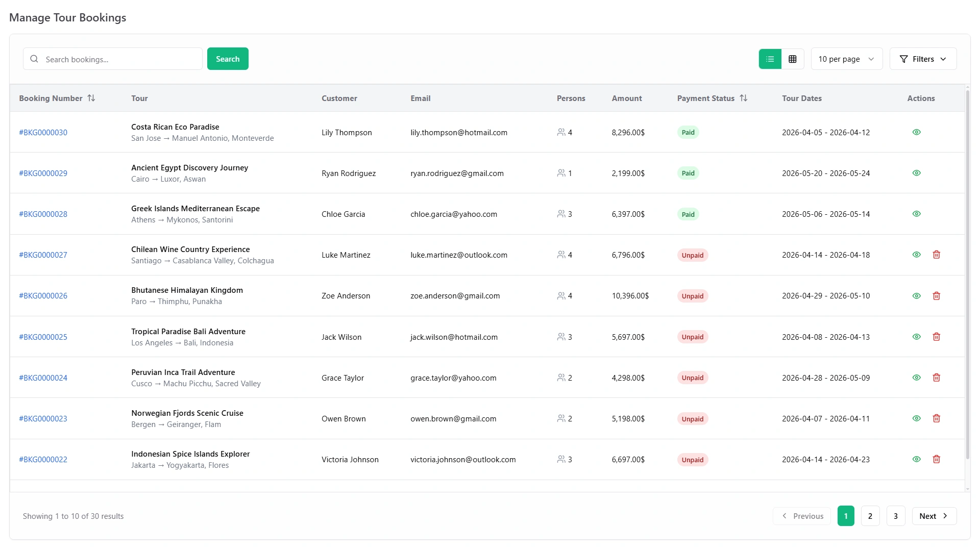980x551 pixels.
Task: Click Unpaid badge for Zoe Anderson
Action: pyautogui.click(x=692, y=296)
